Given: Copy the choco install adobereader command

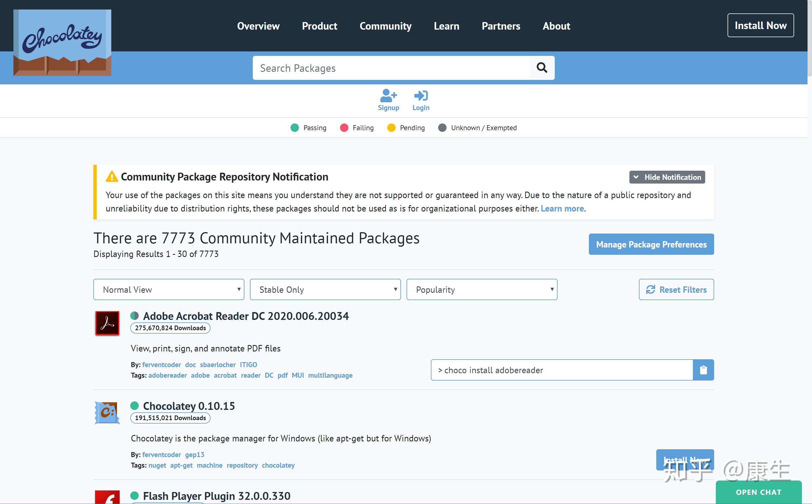Looking at the screenshot, I should [703, 370].
